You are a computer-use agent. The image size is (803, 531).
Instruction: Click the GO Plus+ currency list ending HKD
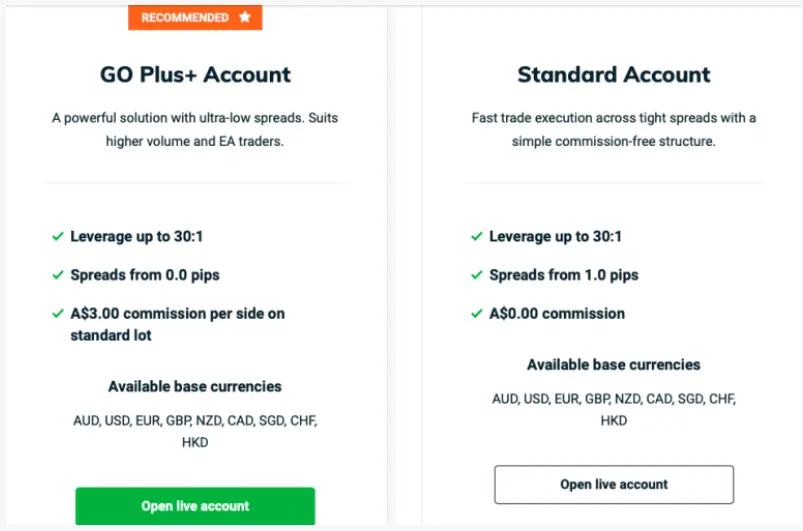point(195,431)
